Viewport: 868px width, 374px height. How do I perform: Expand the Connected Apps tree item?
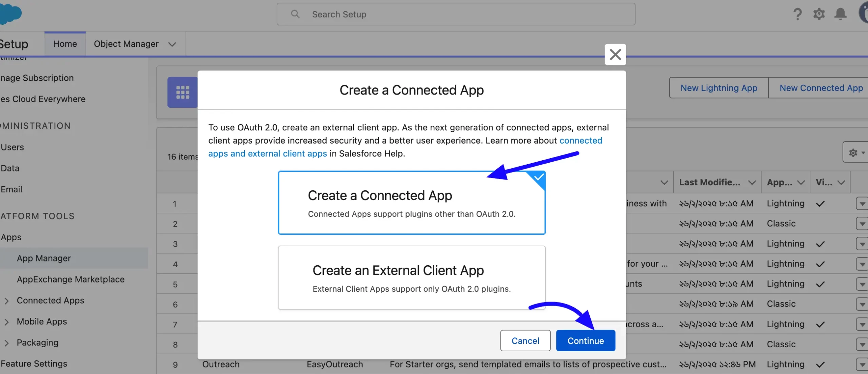pos(6,301)
